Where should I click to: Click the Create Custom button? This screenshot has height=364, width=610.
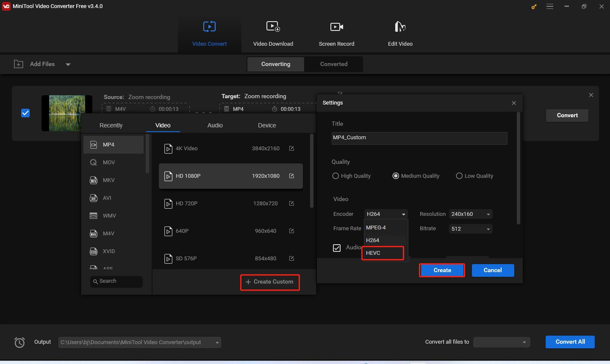(x=270, y=282)
